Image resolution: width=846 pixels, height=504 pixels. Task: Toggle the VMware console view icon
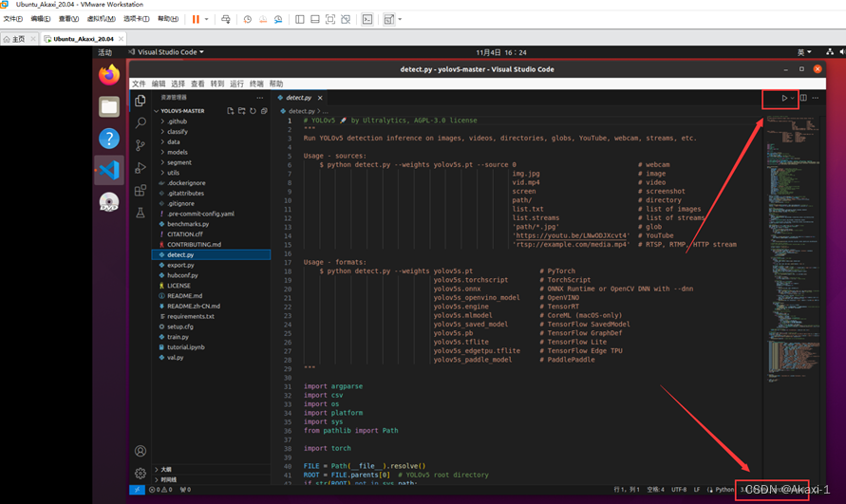coord(367,19)
